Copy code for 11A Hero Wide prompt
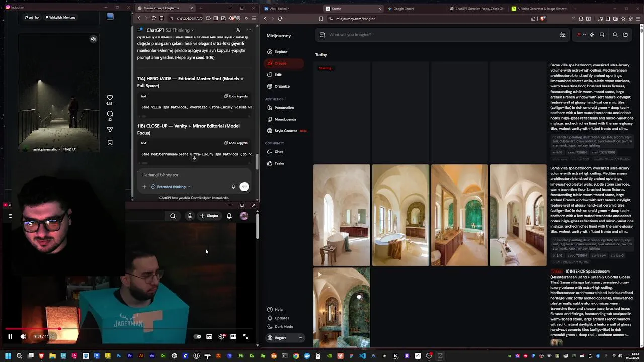Screen dimensions: 644x362 tap(236, 96)
